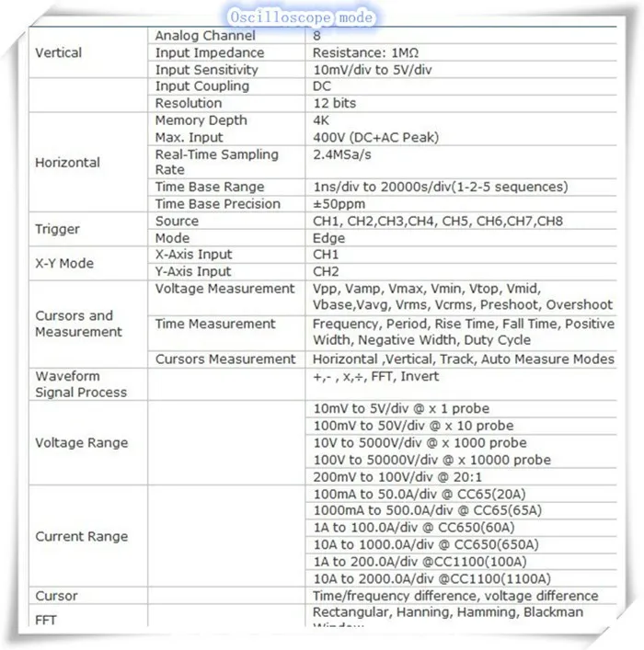
Task: Click the "10mV/div to 5V/div" value
Action: 373,70
